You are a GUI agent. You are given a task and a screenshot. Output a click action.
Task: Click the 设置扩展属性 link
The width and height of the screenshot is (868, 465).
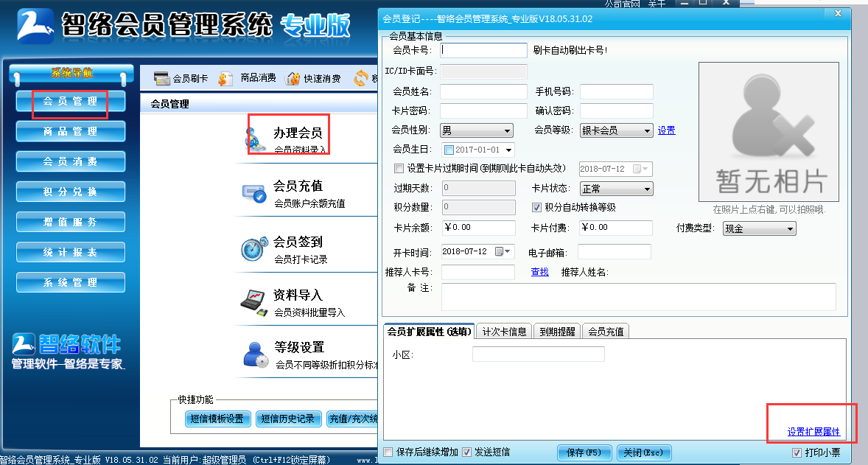[x=813, y=432]
